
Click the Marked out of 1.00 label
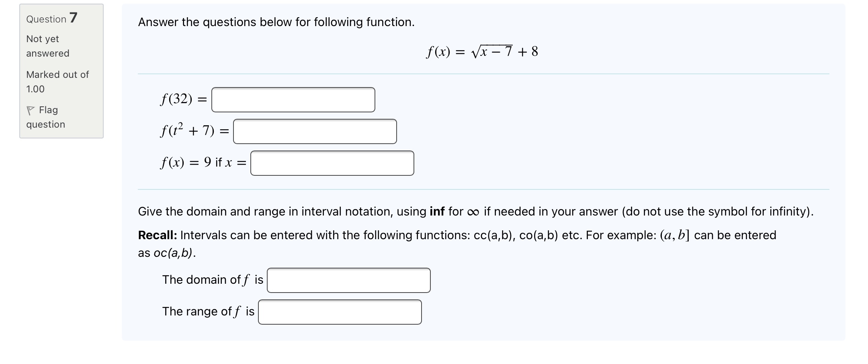click(57, 81)
